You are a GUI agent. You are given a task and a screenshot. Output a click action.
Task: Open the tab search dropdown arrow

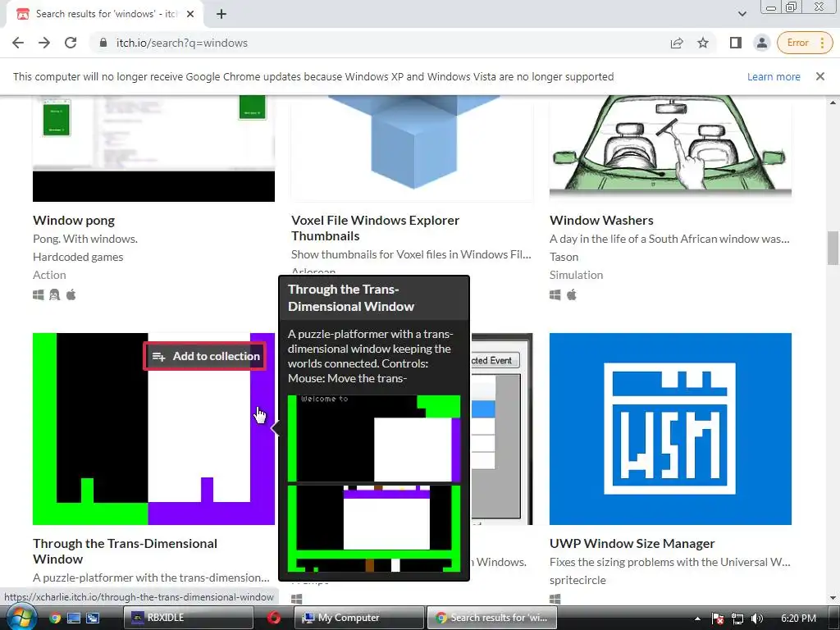[742, 14]
